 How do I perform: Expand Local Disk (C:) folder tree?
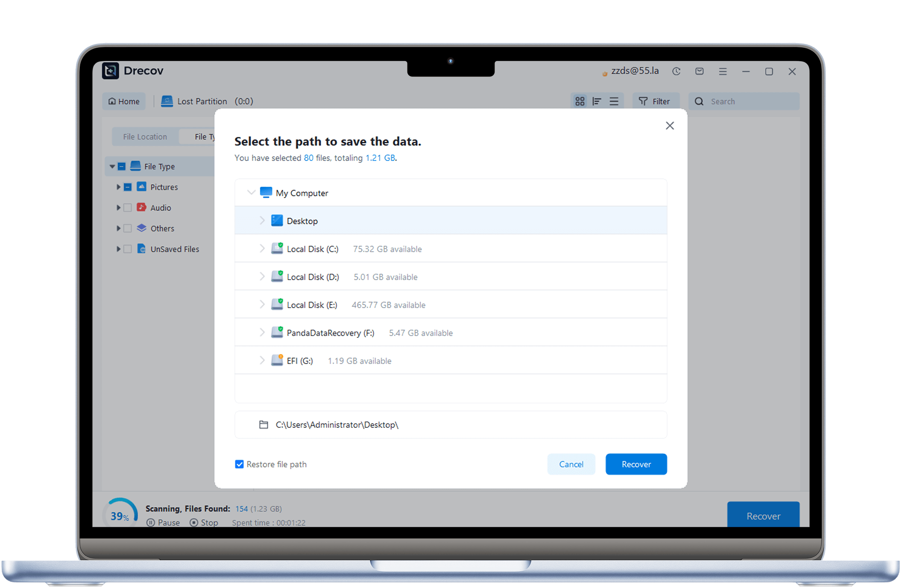(x=262, y=249)
